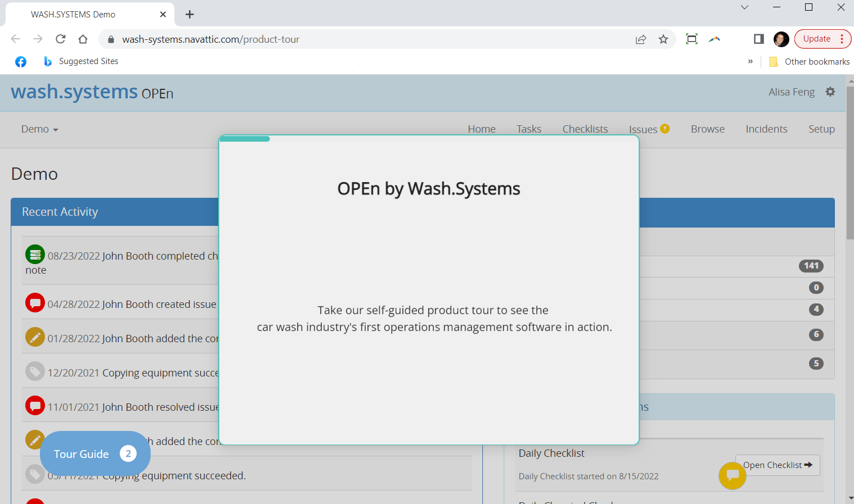854x504 pixels.
Task: Show hidden bookmarks with the double chevron
Action: [750, 61]
